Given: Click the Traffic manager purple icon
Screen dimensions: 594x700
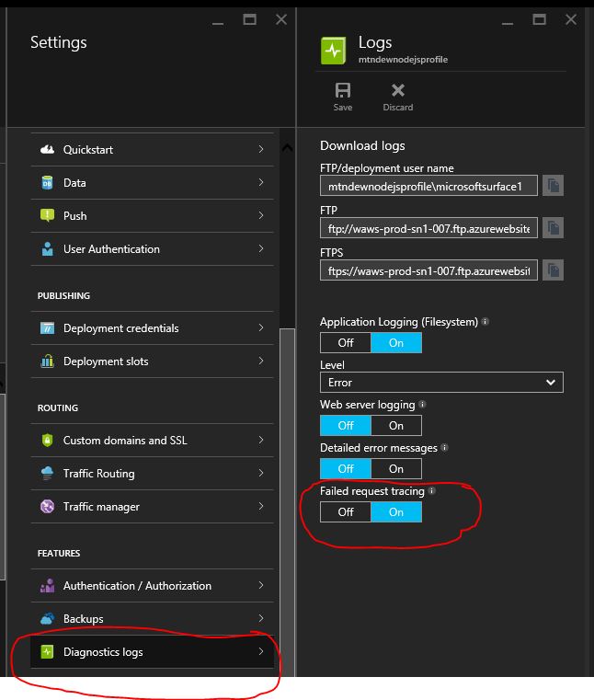Looking at the screenshot, I should coord(47,506).
